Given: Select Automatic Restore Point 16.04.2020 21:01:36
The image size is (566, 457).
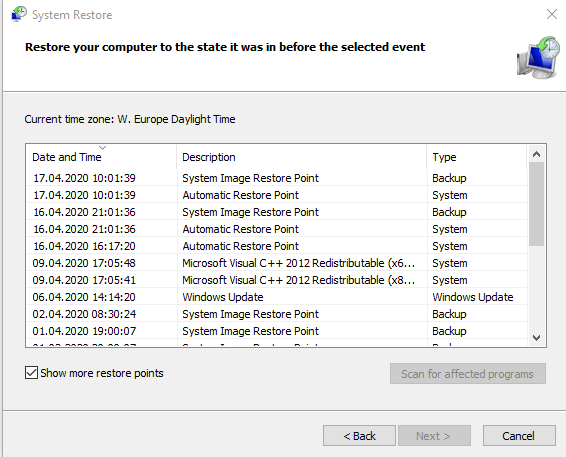Looking at the screenshot, I should 277,229.
